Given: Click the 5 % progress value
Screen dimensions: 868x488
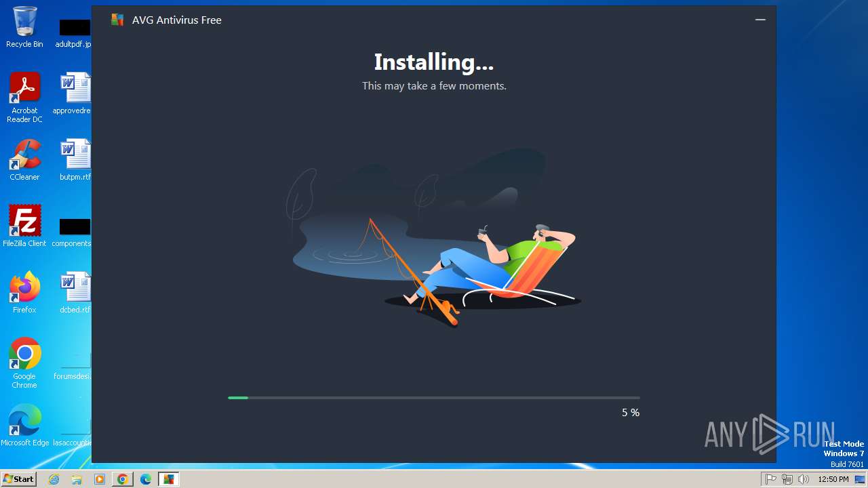Looking at the screenshot, I should pyautogui.click(x=631, y=412).
